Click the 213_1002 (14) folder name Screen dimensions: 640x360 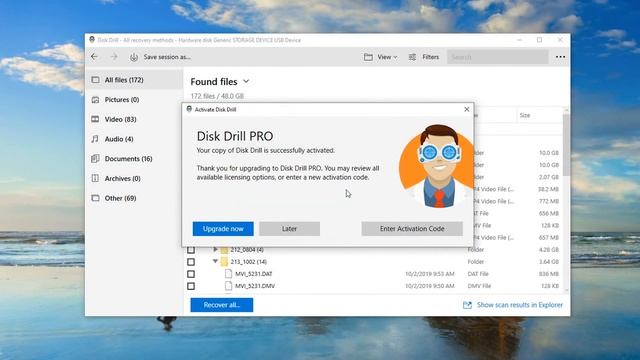coord(249,262)
